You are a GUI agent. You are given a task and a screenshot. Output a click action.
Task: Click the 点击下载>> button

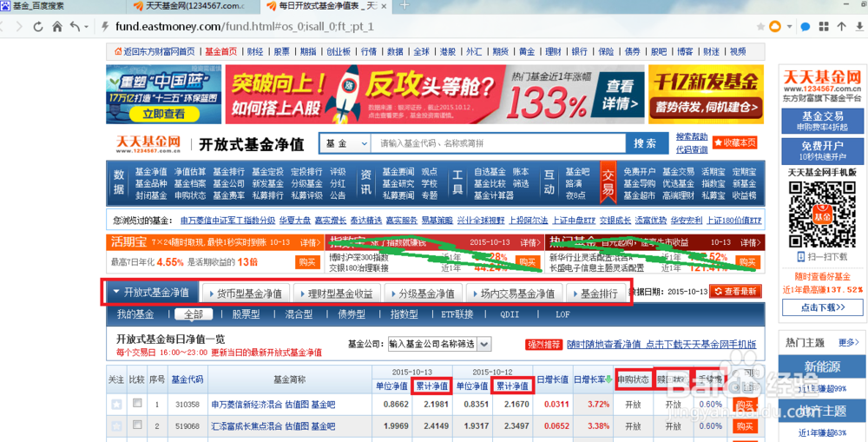coord(822,307)
